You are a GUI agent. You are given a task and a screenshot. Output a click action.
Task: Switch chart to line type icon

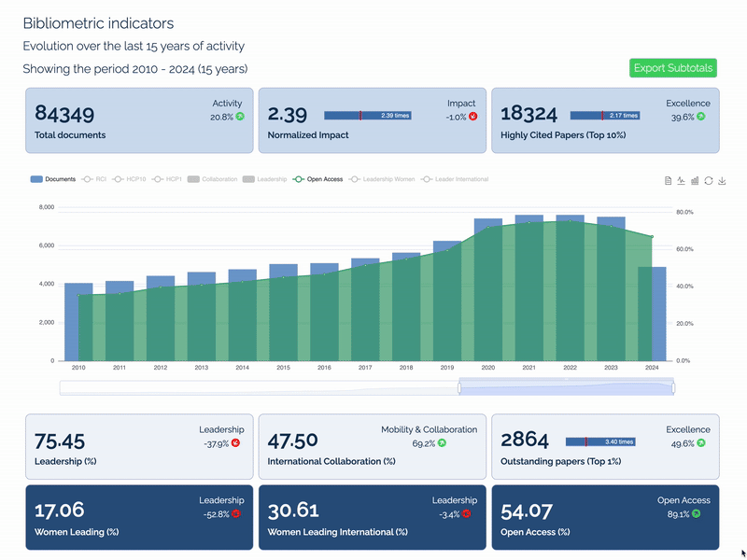click(682, 180)
